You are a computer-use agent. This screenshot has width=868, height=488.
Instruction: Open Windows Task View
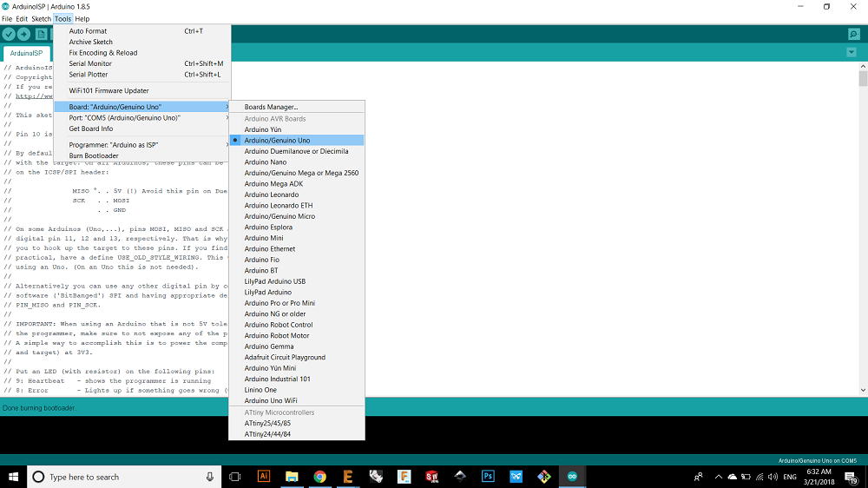point(235,477)
